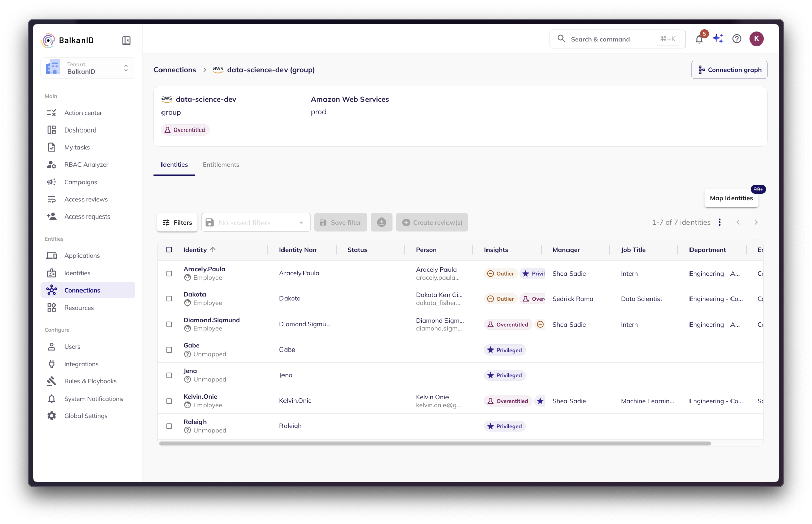This screenshot has width=812, height=524.
Task: Toggle the select-all header checkbox
Action: (x=169, y=250)
